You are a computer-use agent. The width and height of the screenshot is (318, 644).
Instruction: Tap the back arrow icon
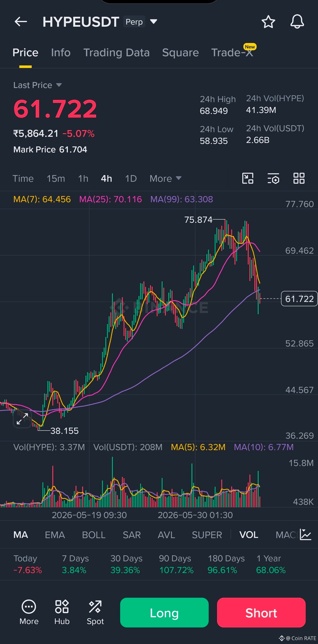(21, 22)
